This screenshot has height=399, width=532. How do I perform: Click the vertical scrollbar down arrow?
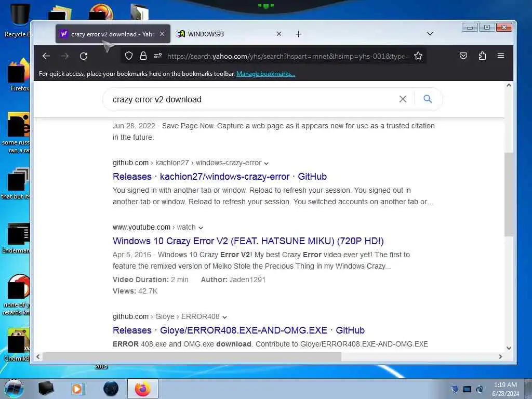(x=509, y=348)
